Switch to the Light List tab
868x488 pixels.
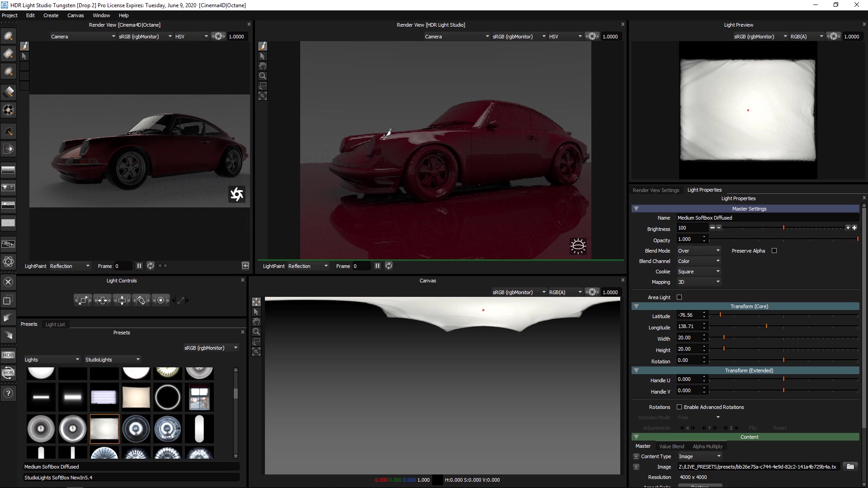point(55,324)
